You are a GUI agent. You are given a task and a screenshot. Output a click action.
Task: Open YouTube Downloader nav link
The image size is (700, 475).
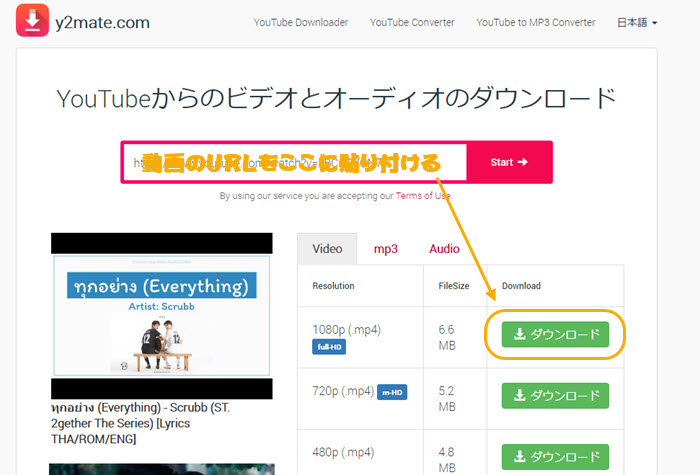click(299, 22)
